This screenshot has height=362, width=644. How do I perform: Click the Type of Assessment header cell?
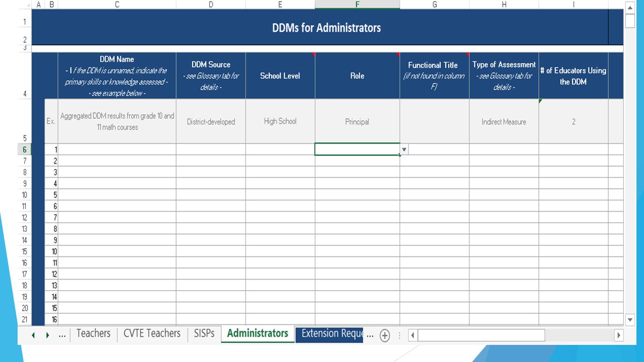tap(504, 76)
